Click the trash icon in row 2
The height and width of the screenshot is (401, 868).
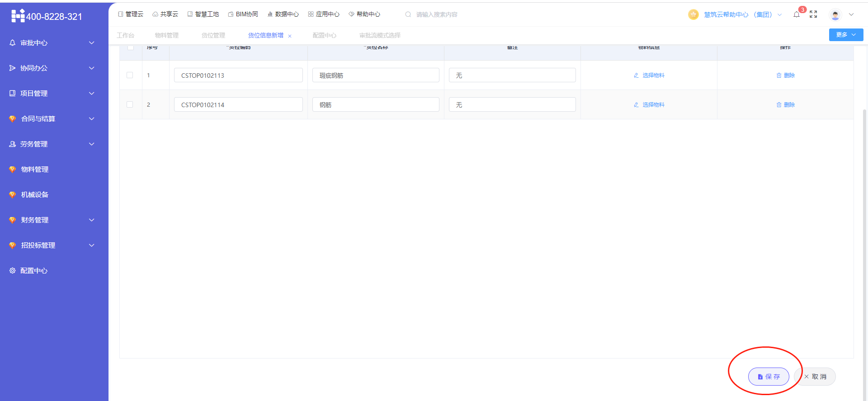point(779,105)
